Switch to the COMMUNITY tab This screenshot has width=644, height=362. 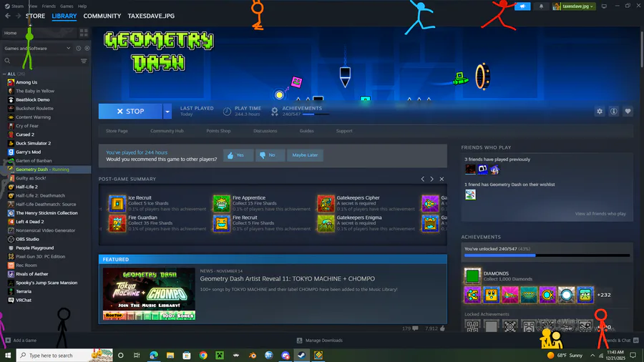coord(102,16)
